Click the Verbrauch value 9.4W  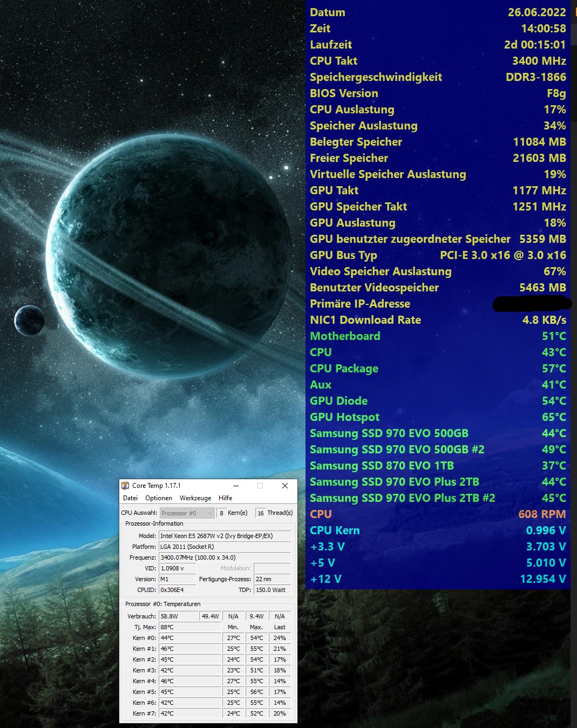(x=256, y=616)
